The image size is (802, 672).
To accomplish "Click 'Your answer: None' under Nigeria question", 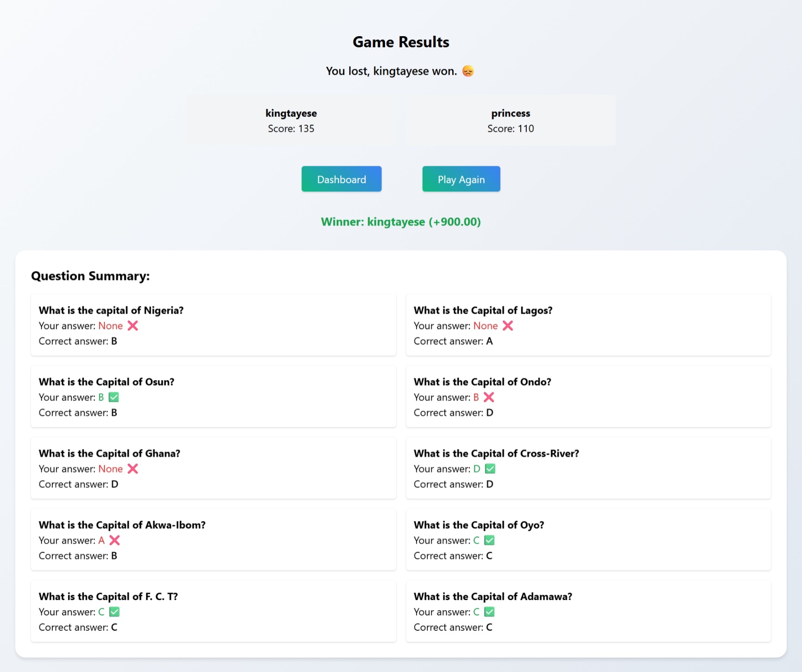I will [81, 326].
